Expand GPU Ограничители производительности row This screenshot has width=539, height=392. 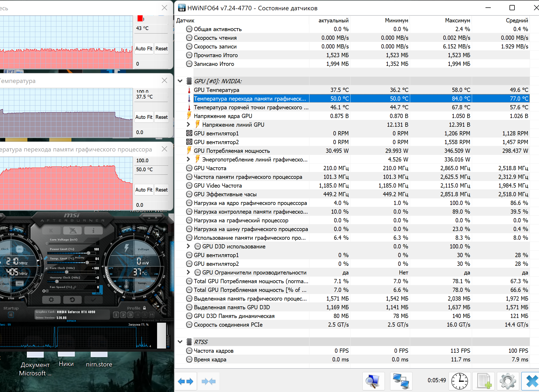click(188, 272)
